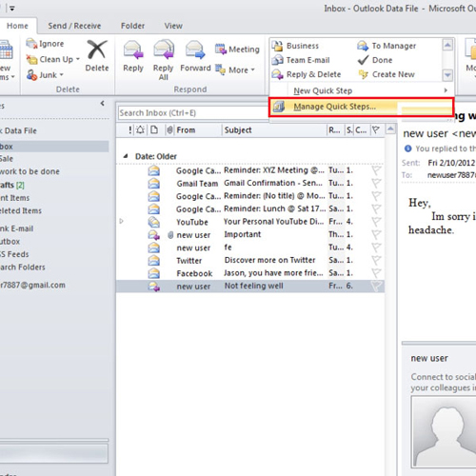
Task: Flag the YouTube message
Action: pos(376,222)
